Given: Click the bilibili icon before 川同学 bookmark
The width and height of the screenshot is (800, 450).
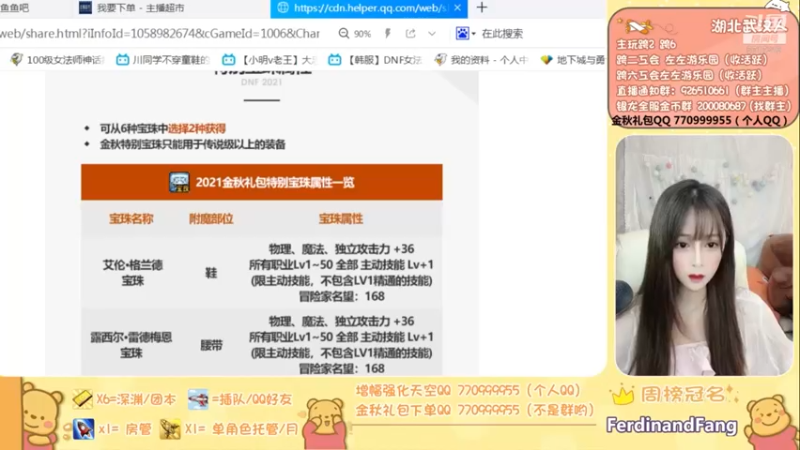Looking at the screenshot, I should [x=122, y=60].
